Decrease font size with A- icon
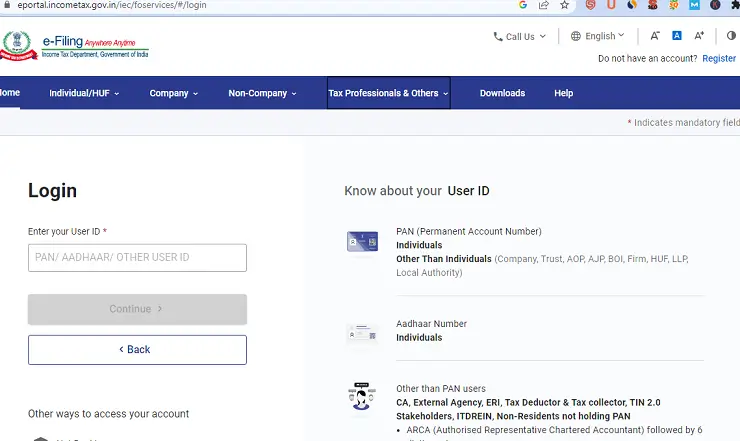 tap(655, 36)
